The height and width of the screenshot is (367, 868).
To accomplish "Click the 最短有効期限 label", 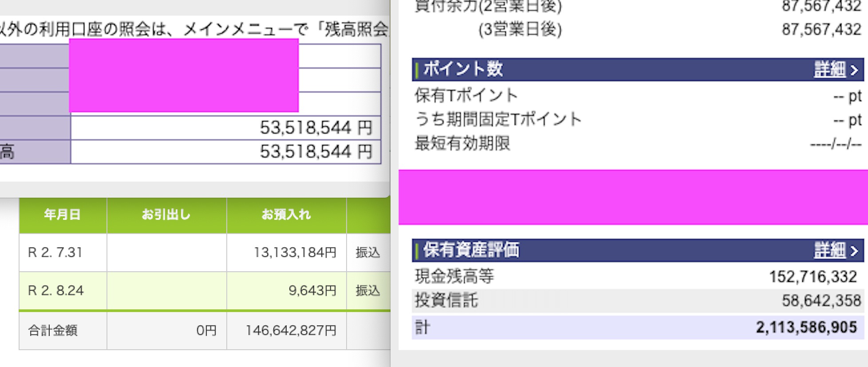I will (462, 143).
